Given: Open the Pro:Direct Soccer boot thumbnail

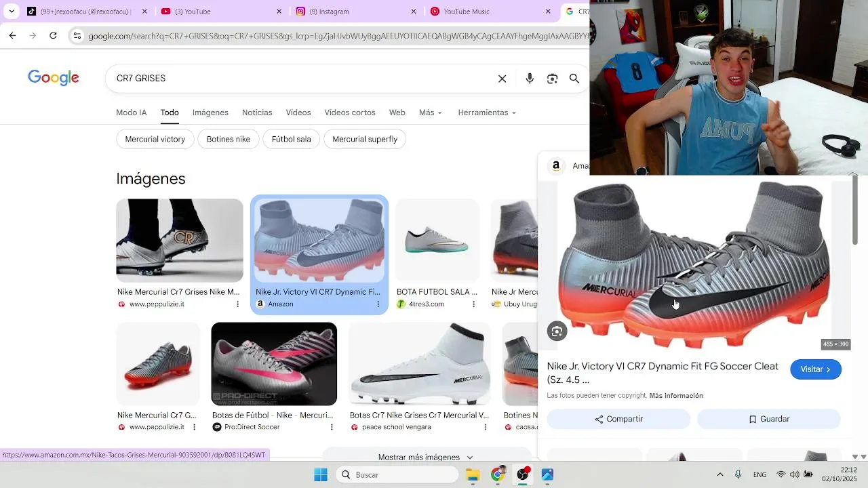Looking at the screenshot, I should click(x=274, y=364).
